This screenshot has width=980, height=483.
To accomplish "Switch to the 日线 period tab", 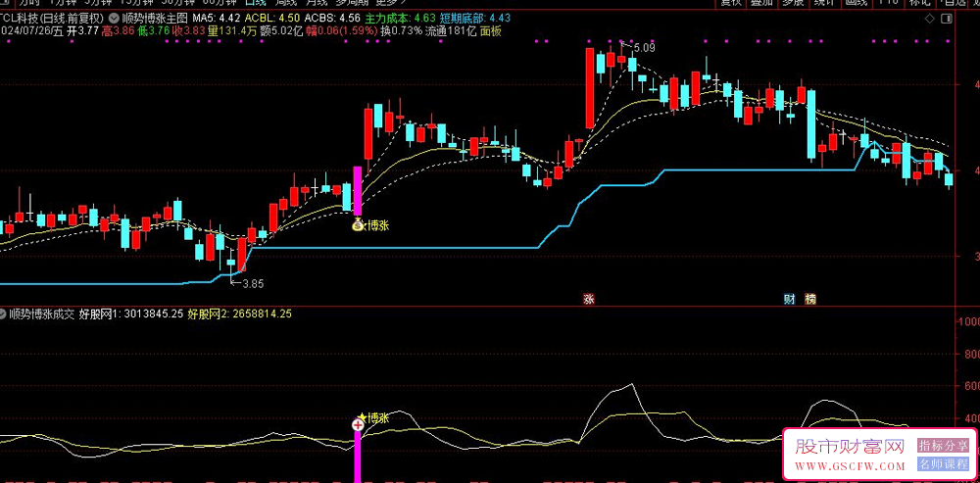I will coord(255,3).
